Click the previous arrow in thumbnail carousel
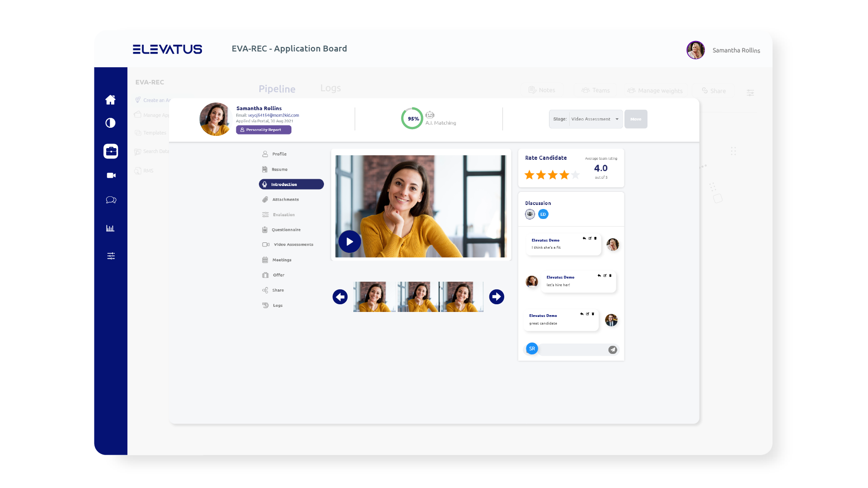868x488 pixels. [x=340, y=297]
